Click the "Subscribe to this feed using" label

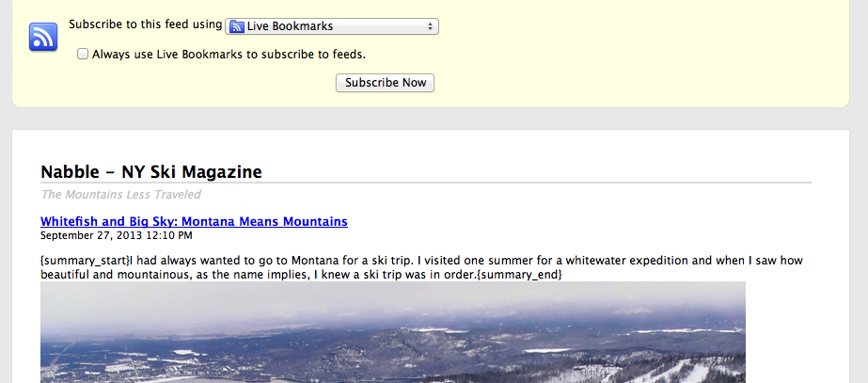point(146,24)
